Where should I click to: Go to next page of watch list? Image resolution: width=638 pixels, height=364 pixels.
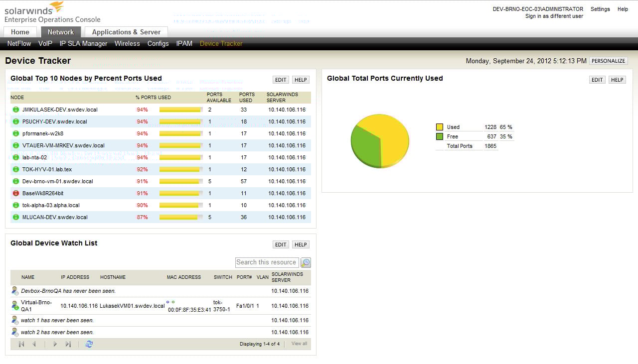click(55, 344)
